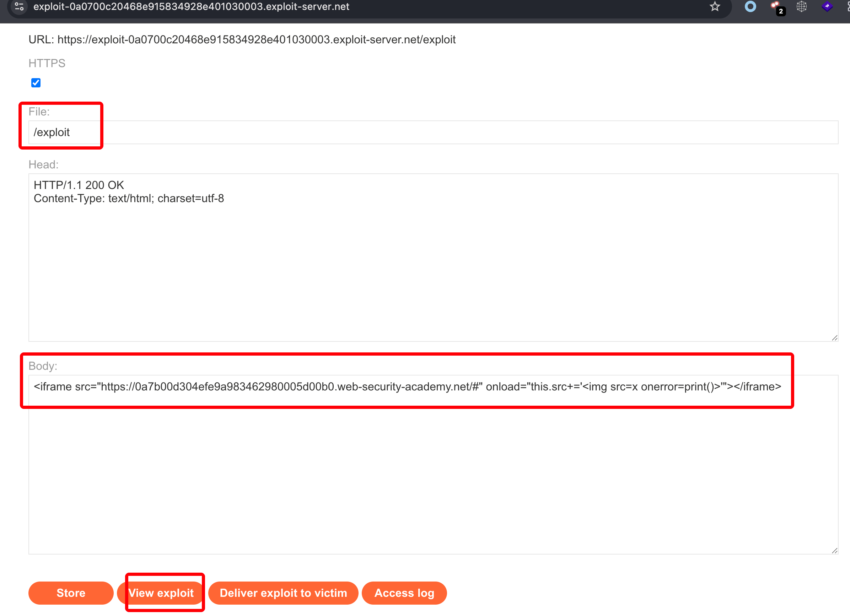Open the red extension with badge 2
This screenshot has width=850, height=616.
776,7
